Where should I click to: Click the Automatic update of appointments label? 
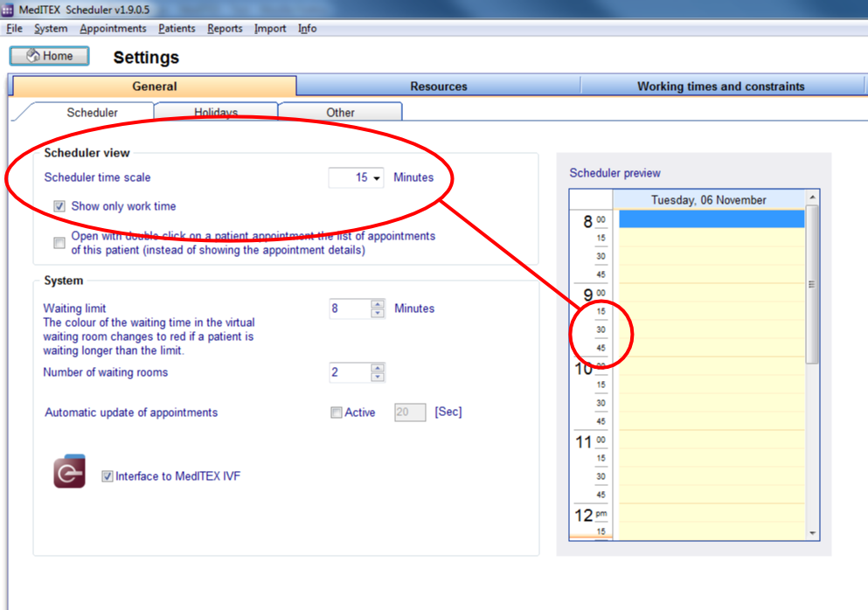coord(131,412)
